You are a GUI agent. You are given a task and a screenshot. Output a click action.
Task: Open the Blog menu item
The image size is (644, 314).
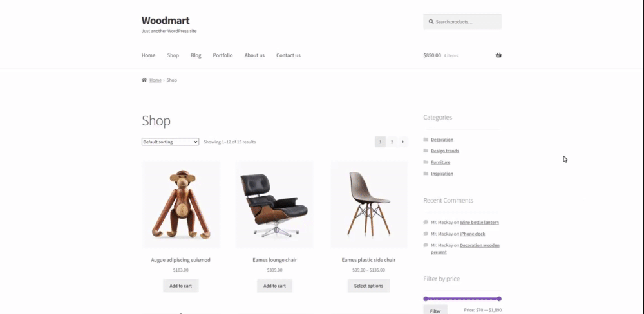pyautogui.click(x=196, y=55)
